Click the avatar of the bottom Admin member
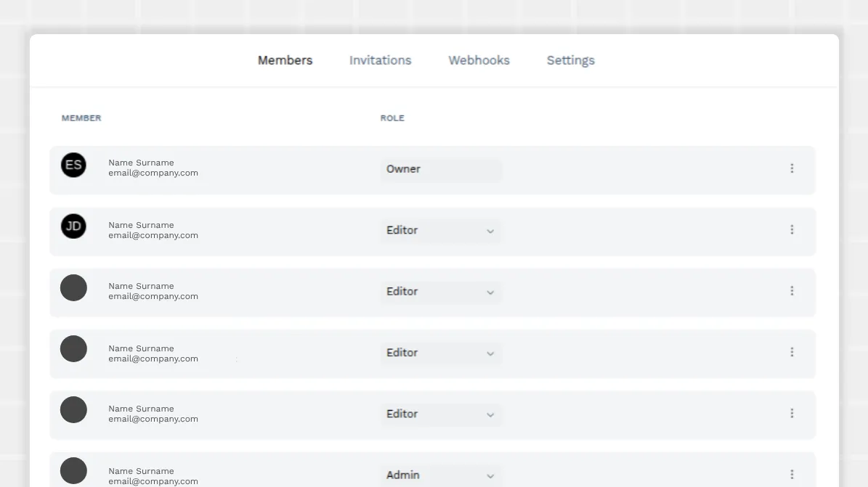Screen dimensions: 868x487 click(73, 470)
